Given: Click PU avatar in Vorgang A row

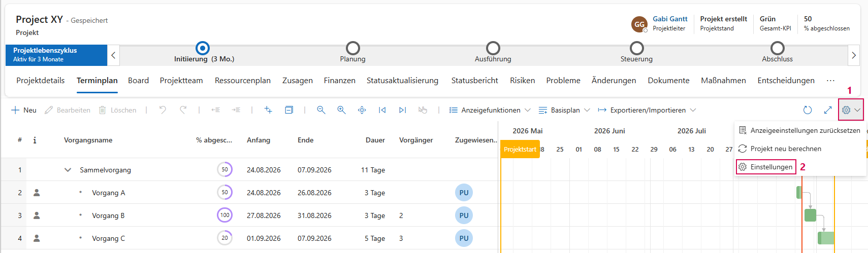Looking at the screenshot, I should [464, 193].
